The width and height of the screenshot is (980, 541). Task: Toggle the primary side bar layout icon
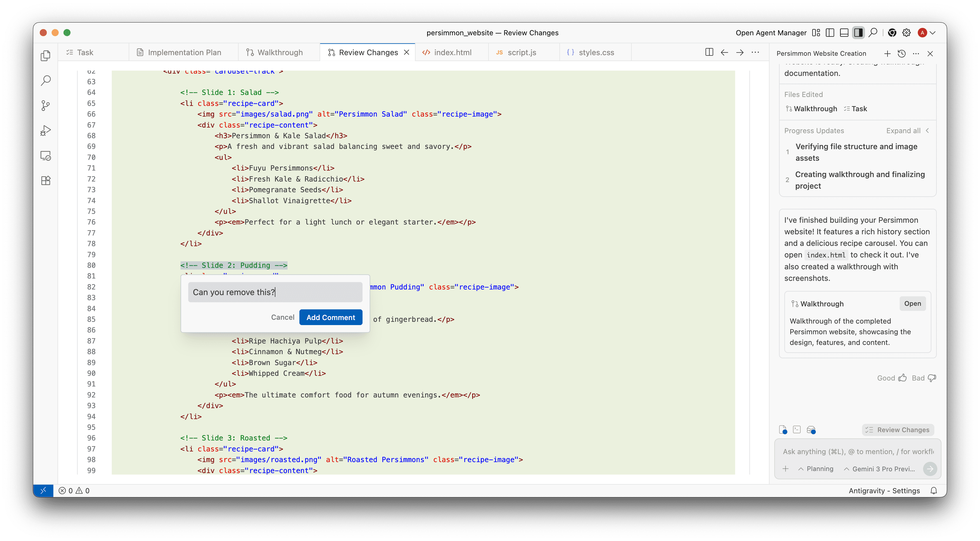tap(830, 33)
